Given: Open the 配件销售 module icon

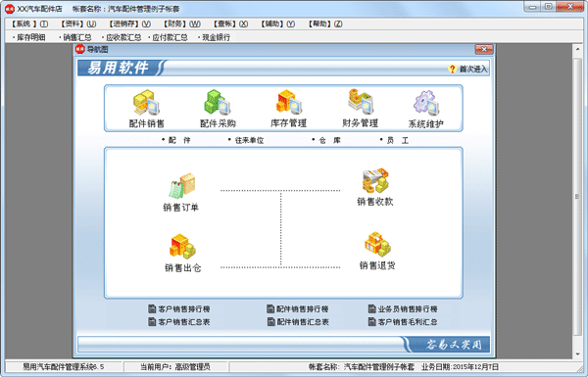Looking at the screenshot, I should pos(147,102).
